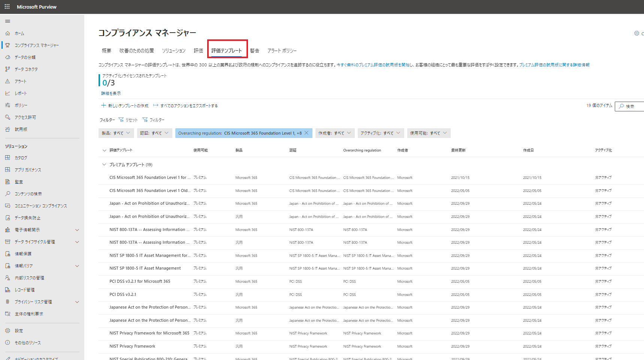Open the アクティブ化: すべて filter dropdown
This screenshot has height=360, width=644.
click(380, 133)
